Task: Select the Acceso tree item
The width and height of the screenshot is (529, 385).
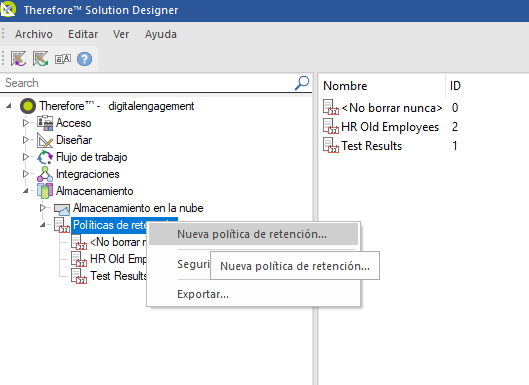Action: [74, 123]
